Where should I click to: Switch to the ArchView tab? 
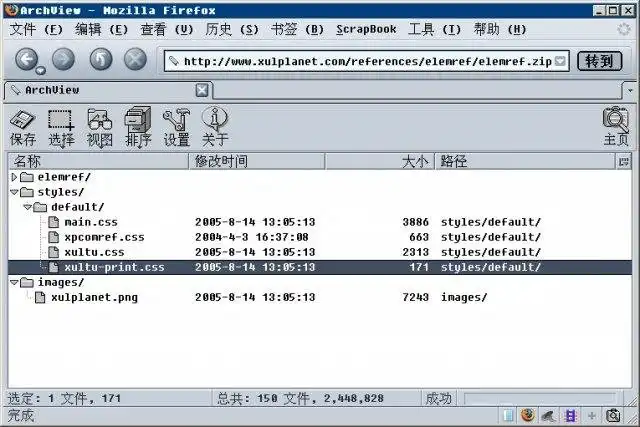click(x=109, y=90)
